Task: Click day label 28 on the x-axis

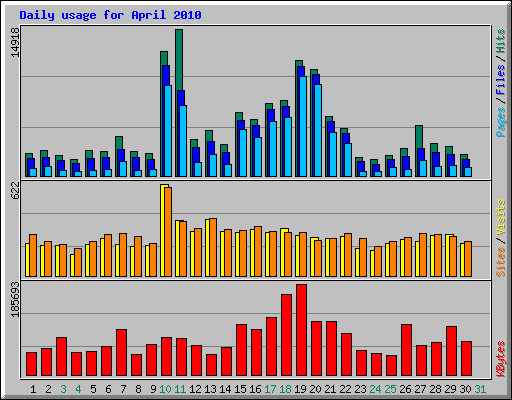Action: pos(435,389)
